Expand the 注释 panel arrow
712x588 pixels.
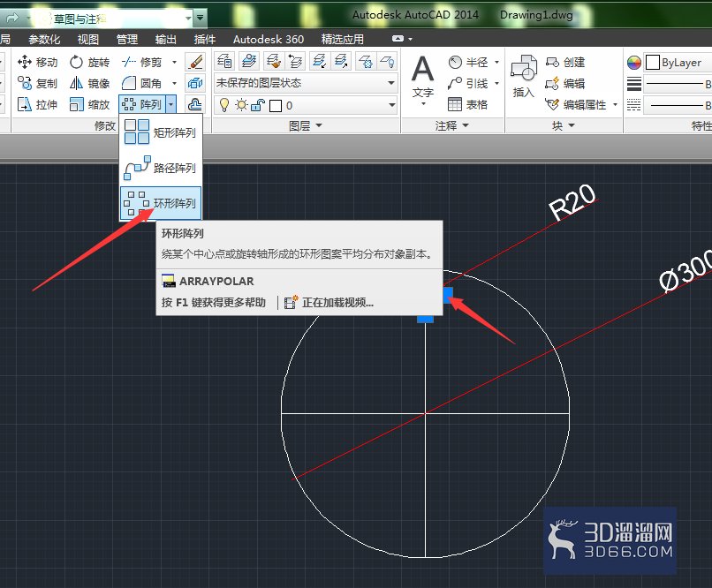point(466,125)
